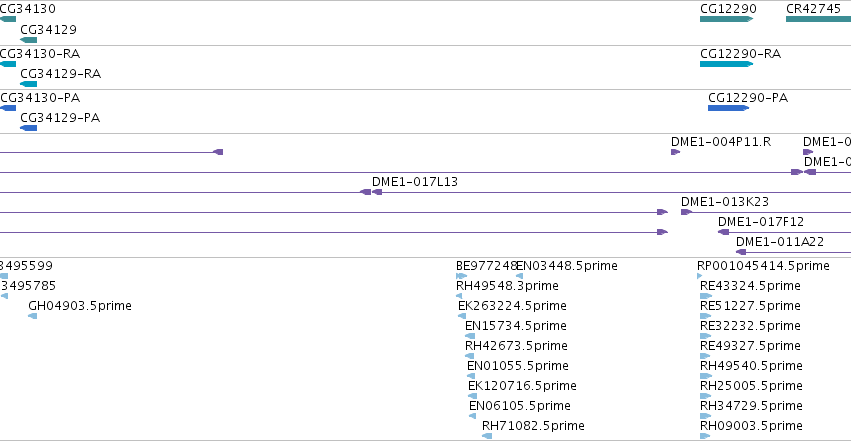Select the RH71082.5prime EST arrow
851x441 pixels.
(487, 436)
